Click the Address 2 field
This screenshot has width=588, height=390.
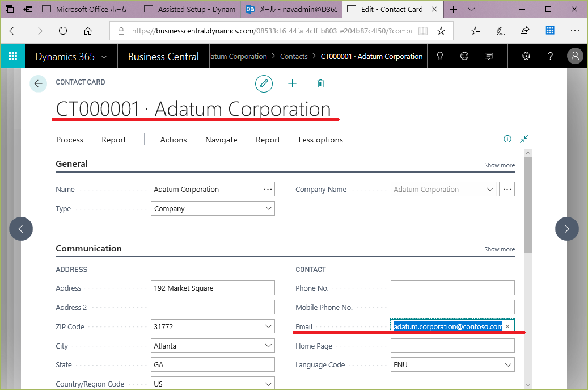tap(213, 307)
